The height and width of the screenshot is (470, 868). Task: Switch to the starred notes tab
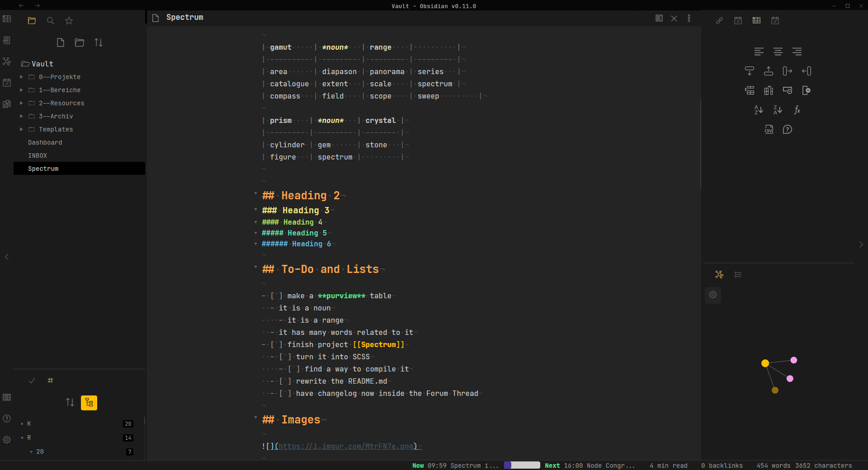pyautogui.click(x=69, y=21)
